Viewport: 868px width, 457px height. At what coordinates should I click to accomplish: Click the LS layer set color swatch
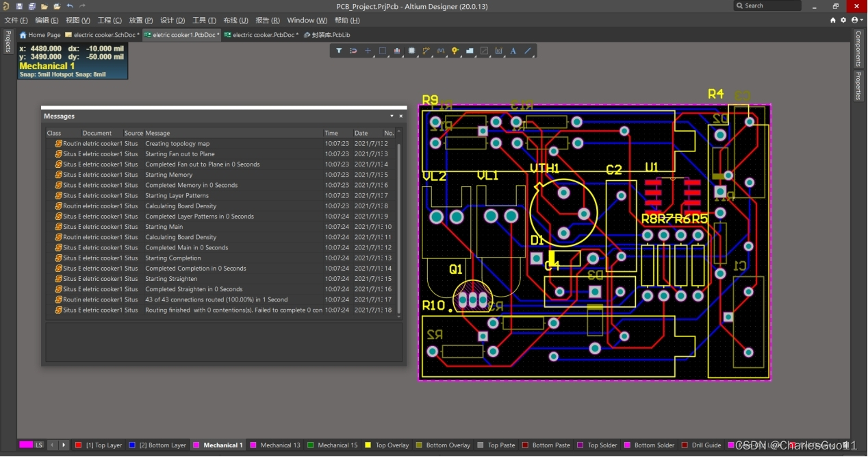coord(26,445)
